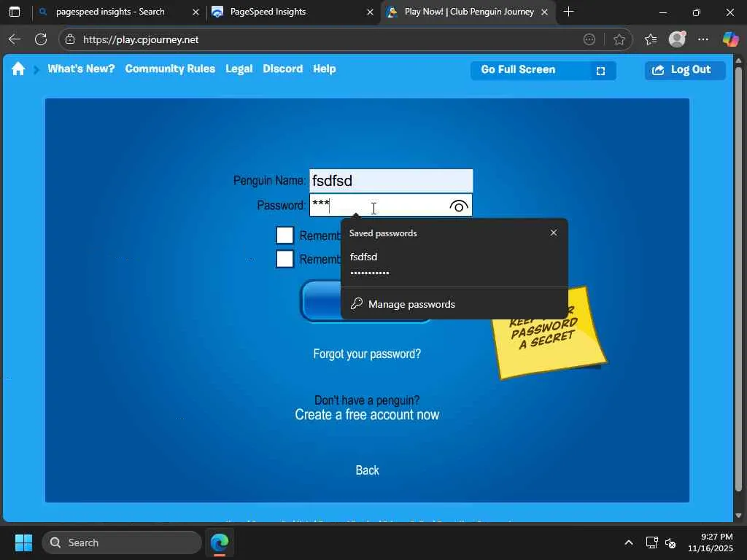Viewport: 747px width, 560px height.
Task: Click the site info lock icon
Action: [x=70, y=39]
